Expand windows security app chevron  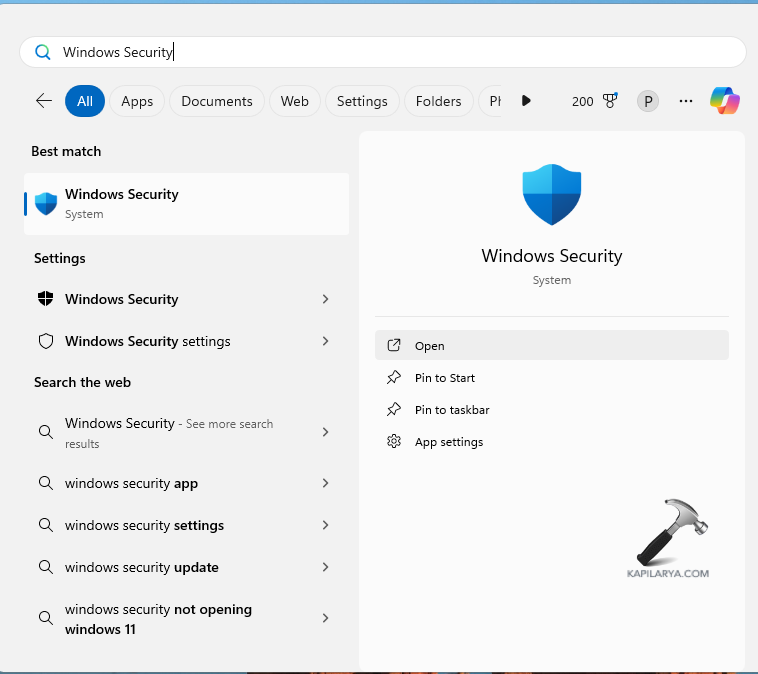pyautogui.click(x=325, y=483)
